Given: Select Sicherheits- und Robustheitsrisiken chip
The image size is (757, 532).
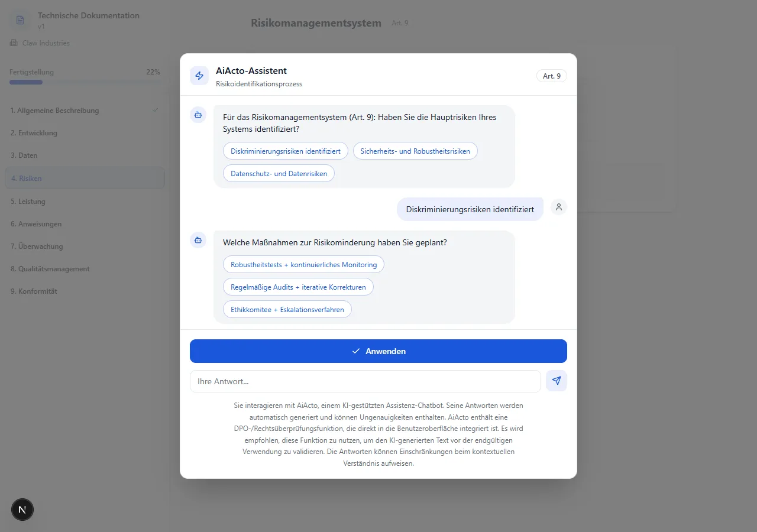Looking at the screenshot, I should (415, 151).
